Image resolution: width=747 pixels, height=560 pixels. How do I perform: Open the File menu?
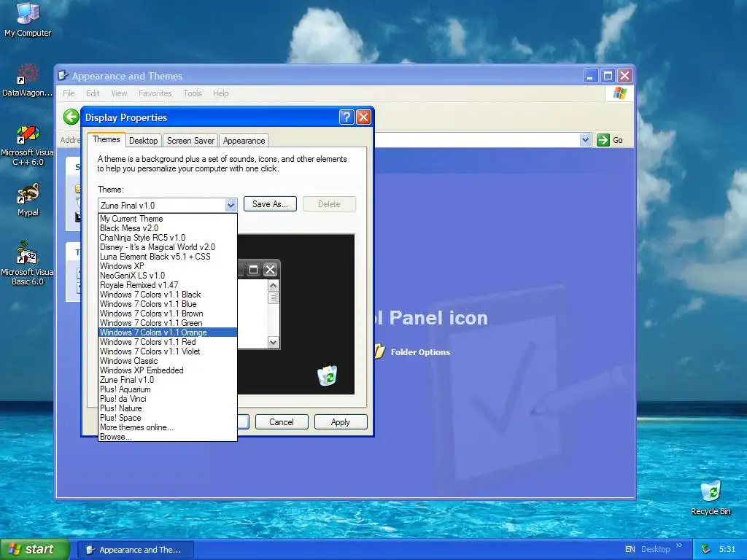(x=69, y=93)
